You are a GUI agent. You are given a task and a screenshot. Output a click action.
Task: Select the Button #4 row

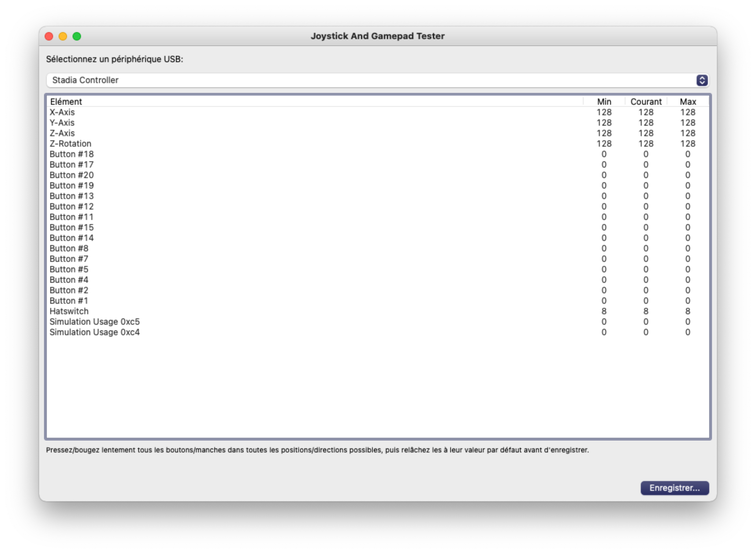point(378,280)
